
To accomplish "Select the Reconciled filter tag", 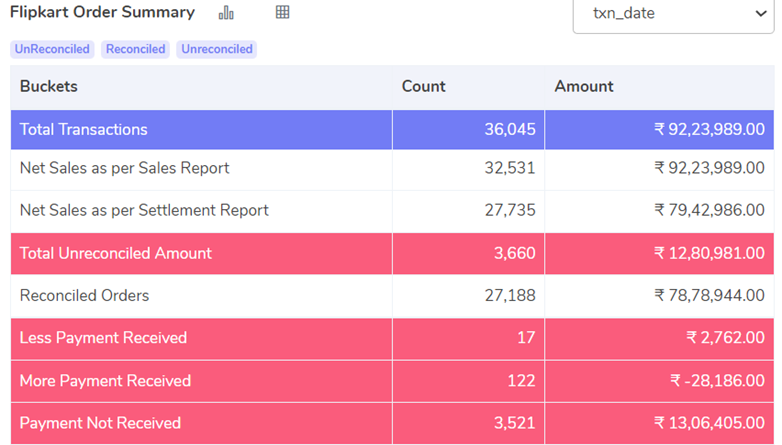I will pyautogui.click(x=135, y=49).
